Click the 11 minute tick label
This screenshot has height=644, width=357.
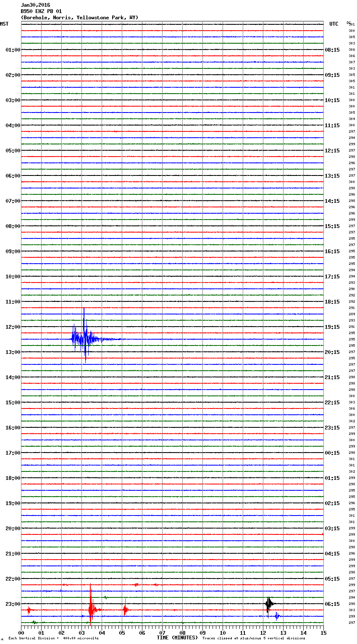[243, 633]
